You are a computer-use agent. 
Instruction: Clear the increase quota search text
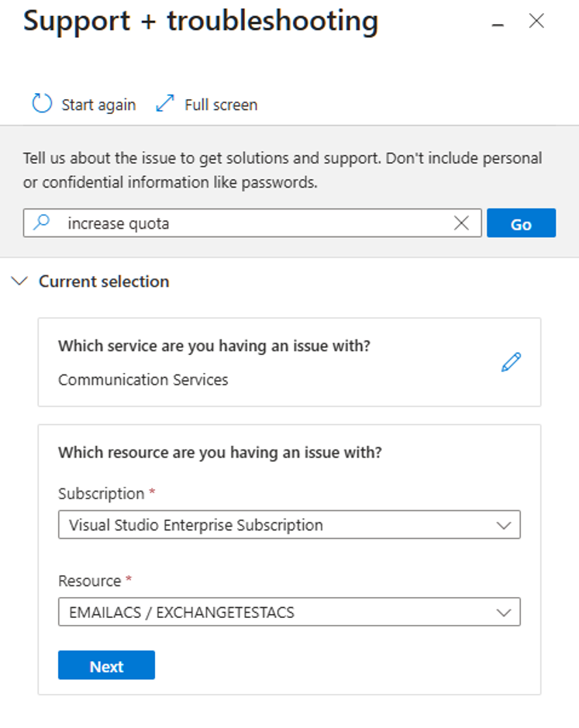click(x=461, y=223)
